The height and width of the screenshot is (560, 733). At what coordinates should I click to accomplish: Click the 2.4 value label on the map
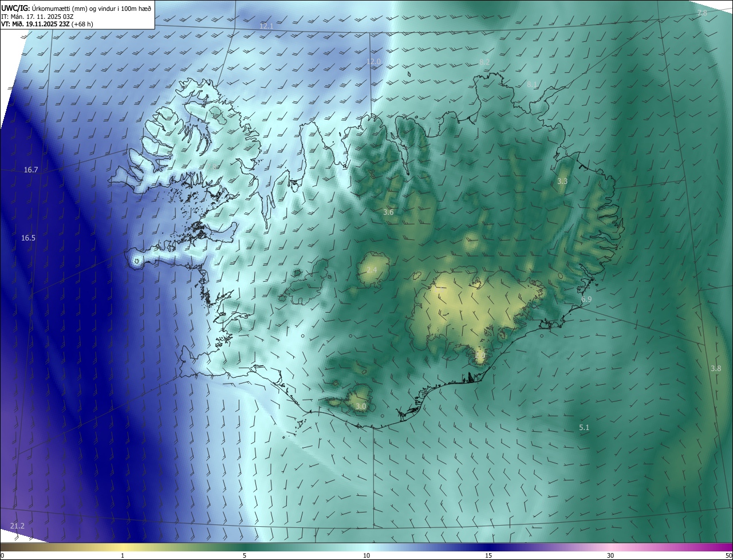pyautogui.click(x=372, y=270)
